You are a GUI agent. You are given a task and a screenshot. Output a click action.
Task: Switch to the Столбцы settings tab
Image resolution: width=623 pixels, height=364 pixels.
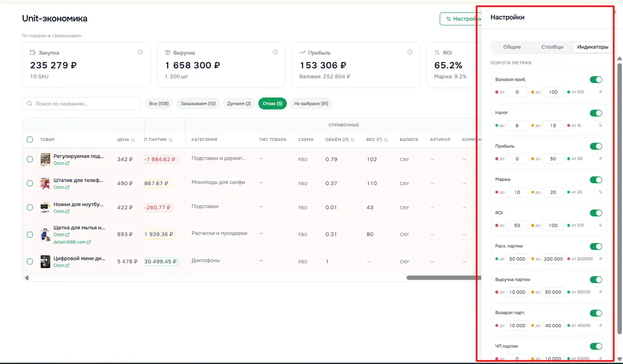(x=552, y=47)
